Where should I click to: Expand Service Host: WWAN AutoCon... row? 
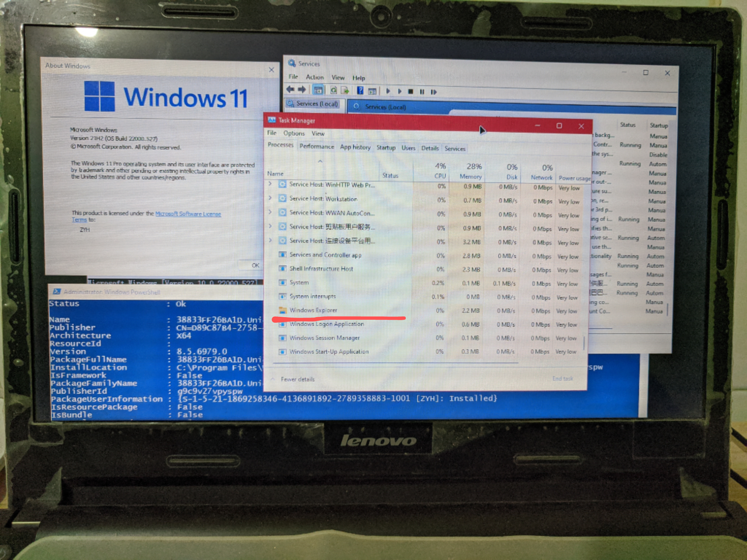[270, 212]
